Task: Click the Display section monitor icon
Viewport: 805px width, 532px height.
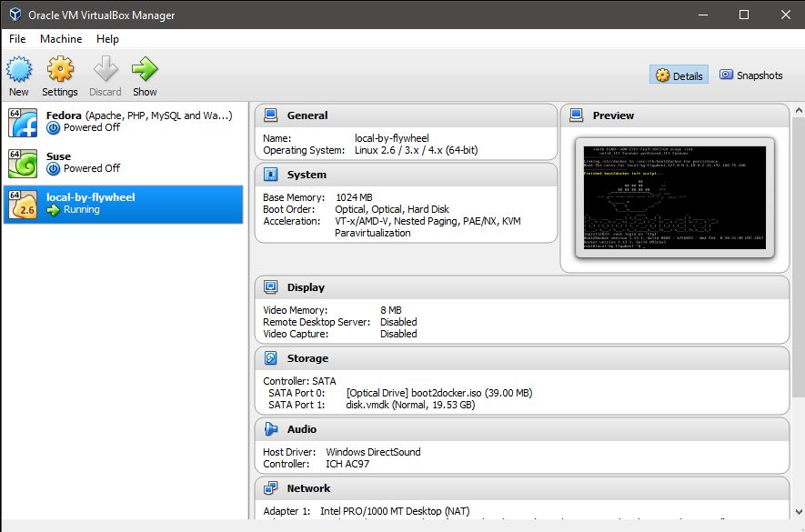Action: pos(270,287)
